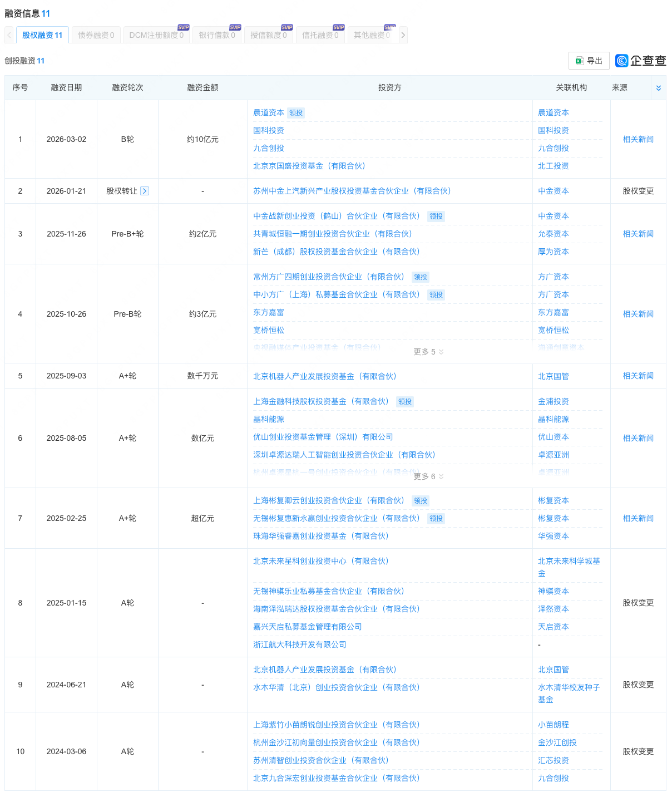Open investor 水木华清（北京）创业投资合伙企业

[337, 687]
